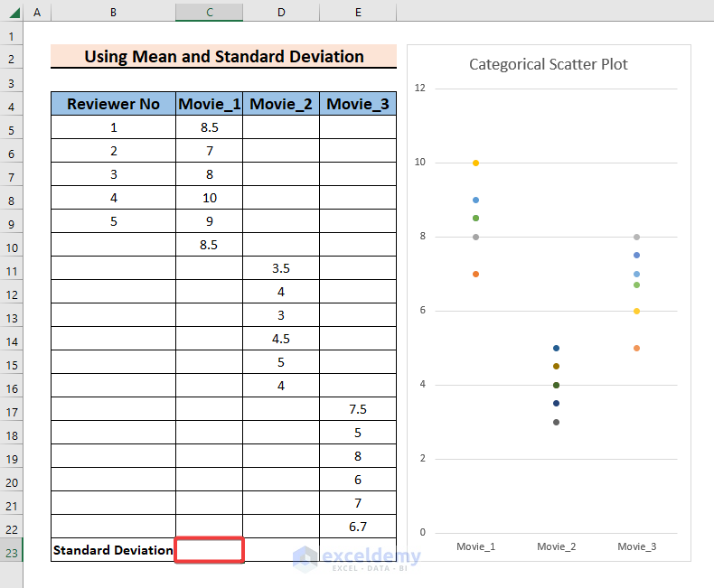The image size is (714, 588).
Task: Select Movie_2 cell containing 5 in row 15
Action: [281, 362]
